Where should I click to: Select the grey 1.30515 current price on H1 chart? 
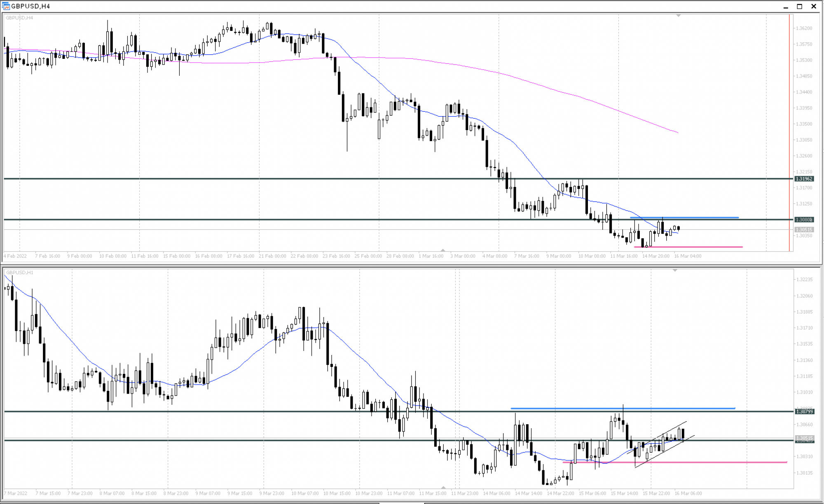pos(804,438)
